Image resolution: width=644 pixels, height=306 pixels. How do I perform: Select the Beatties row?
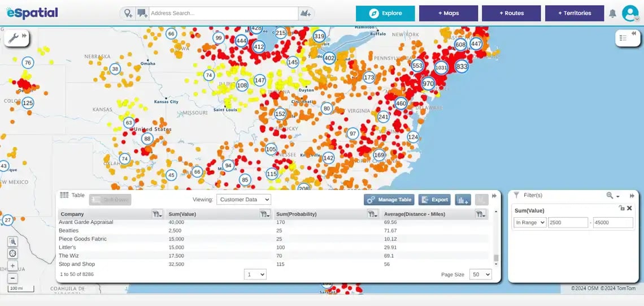(273, 230)
